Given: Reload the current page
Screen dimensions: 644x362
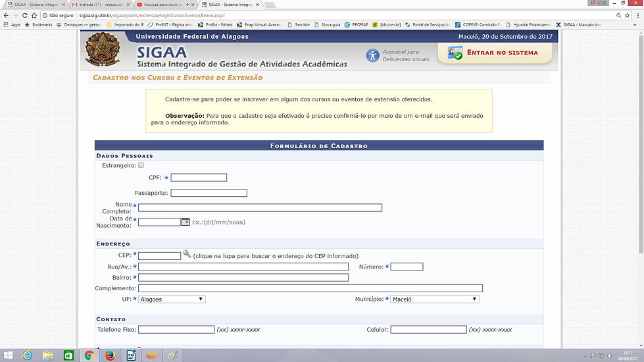Looking at the screenshot, I should tap(24, 15).
